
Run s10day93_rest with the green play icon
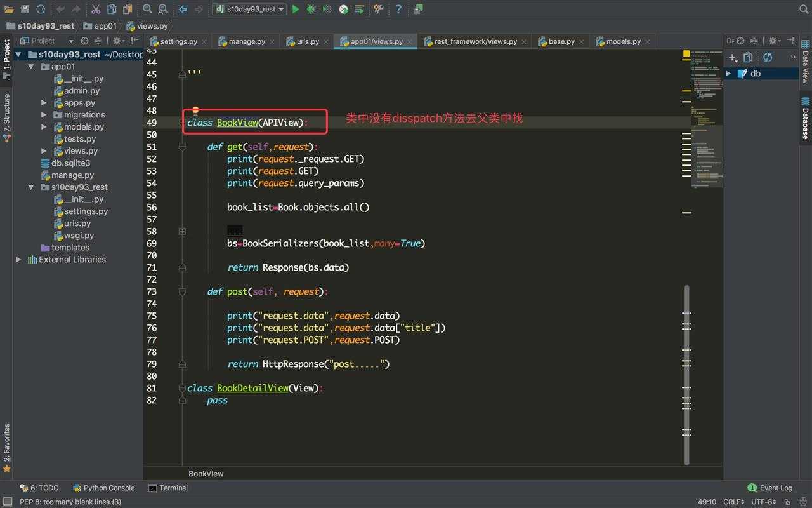pyautogui.click(x=296, y=9)
